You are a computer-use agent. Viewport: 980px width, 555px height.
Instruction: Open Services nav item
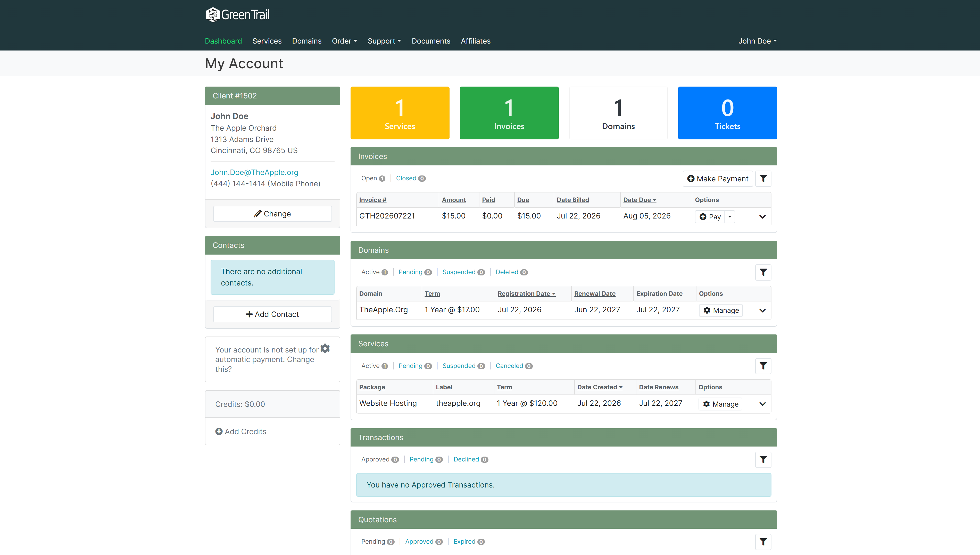pos(267,41)
